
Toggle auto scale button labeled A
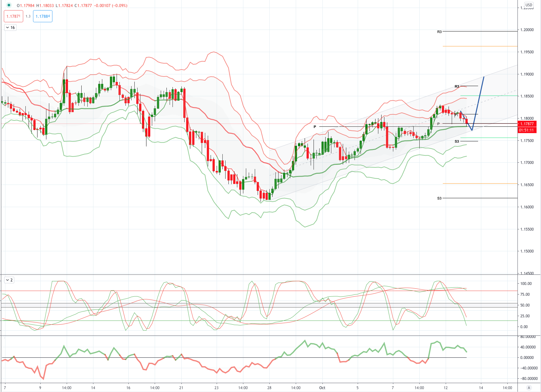pos(529,388)
